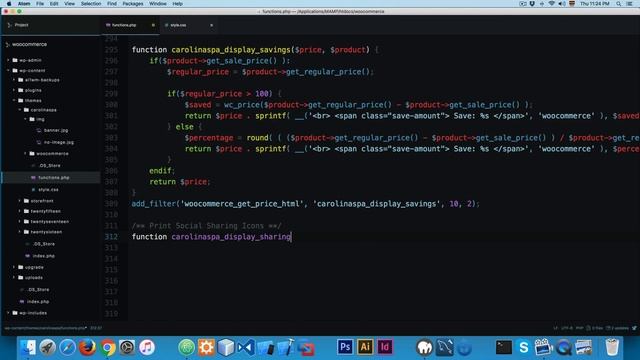The image size is (640, 360).
Task: Open banner.jpg in the tree
Action: click(56, 131)
